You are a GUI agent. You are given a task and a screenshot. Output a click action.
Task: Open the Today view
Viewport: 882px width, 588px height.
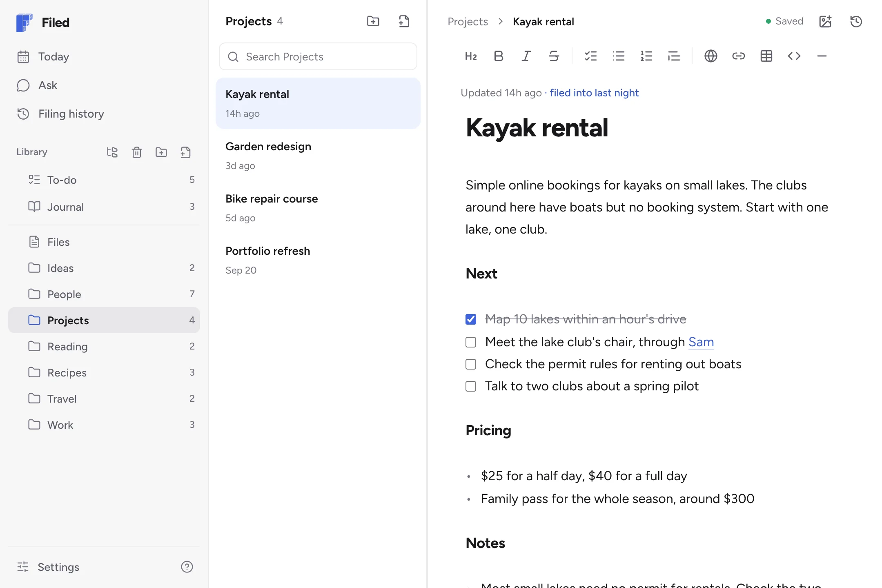[104, 56]
